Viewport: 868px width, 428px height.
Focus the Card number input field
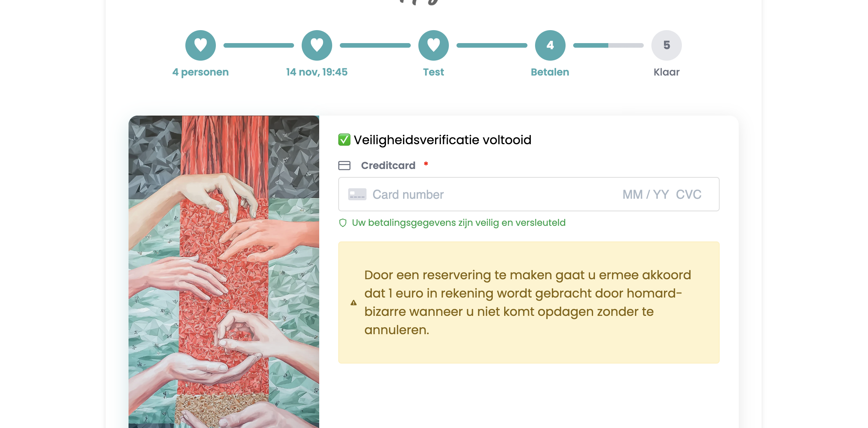coord(492,195)
